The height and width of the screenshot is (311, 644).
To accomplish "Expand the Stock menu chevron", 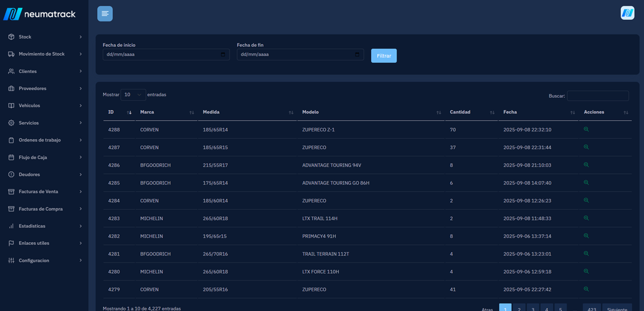I will pos(81,37).
